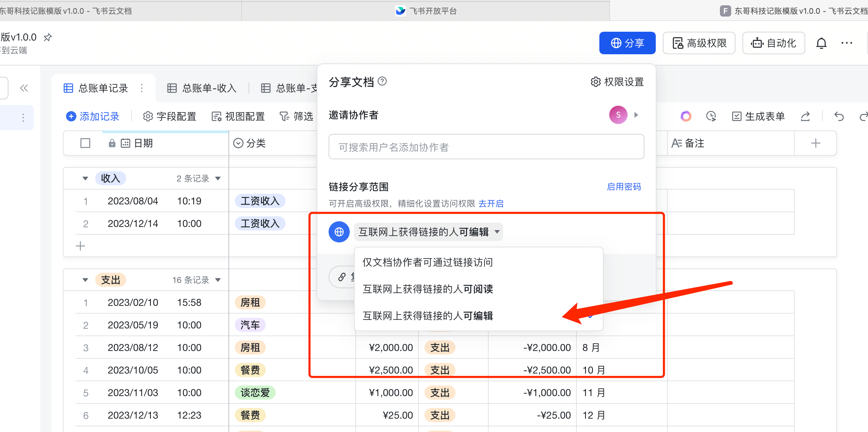Pin the document title with pin icon

[48, 37]
